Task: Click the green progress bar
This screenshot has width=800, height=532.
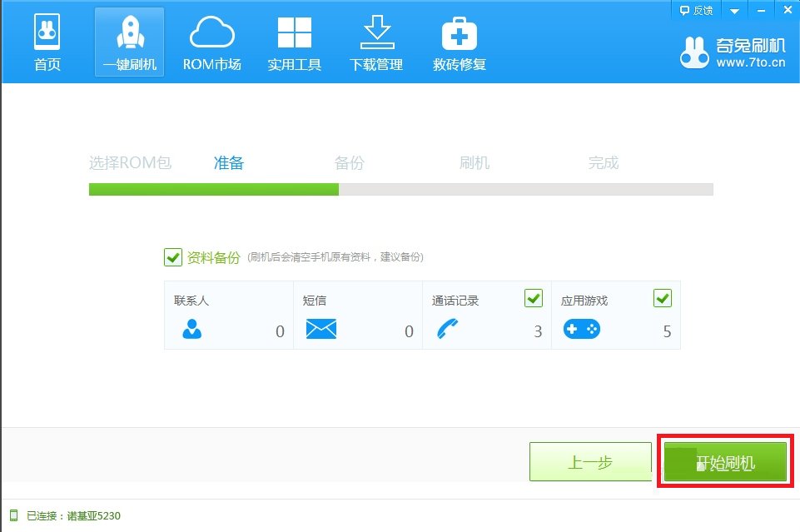Action: pos(212,189)
